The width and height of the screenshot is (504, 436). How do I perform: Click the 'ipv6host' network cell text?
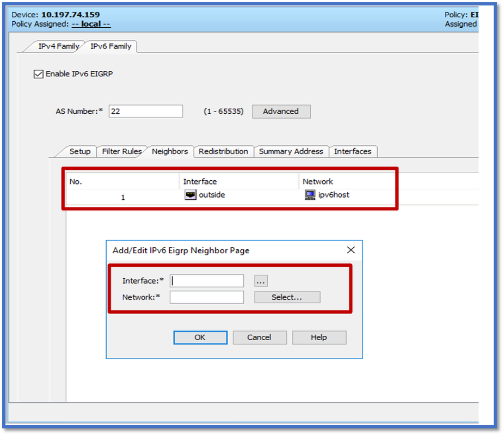(x=334, y=195)
